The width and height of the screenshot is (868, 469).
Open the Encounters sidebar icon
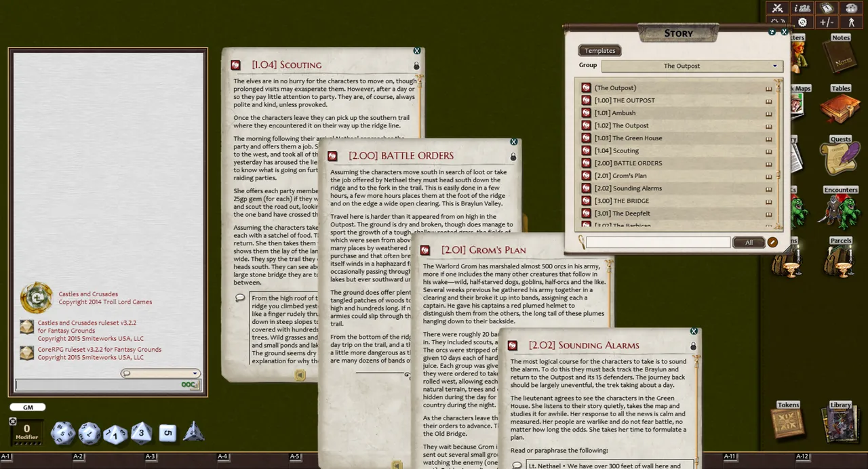coord(841,207)
